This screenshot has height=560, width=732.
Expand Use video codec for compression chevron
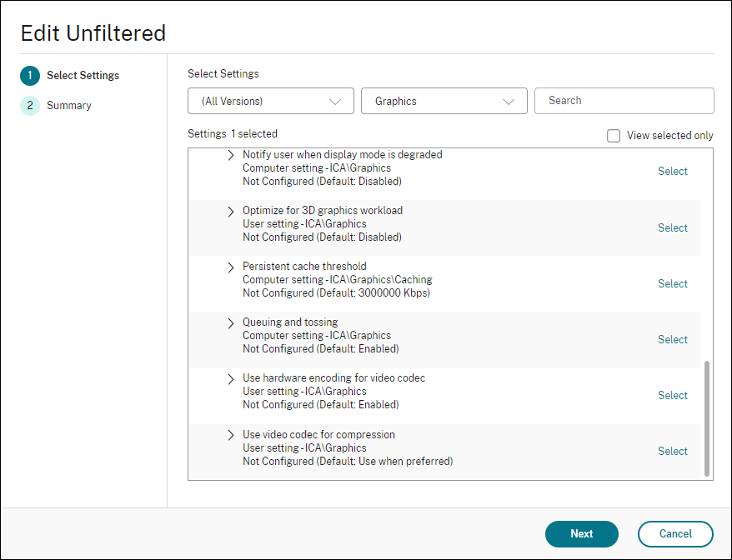click(x=231, y=435)
